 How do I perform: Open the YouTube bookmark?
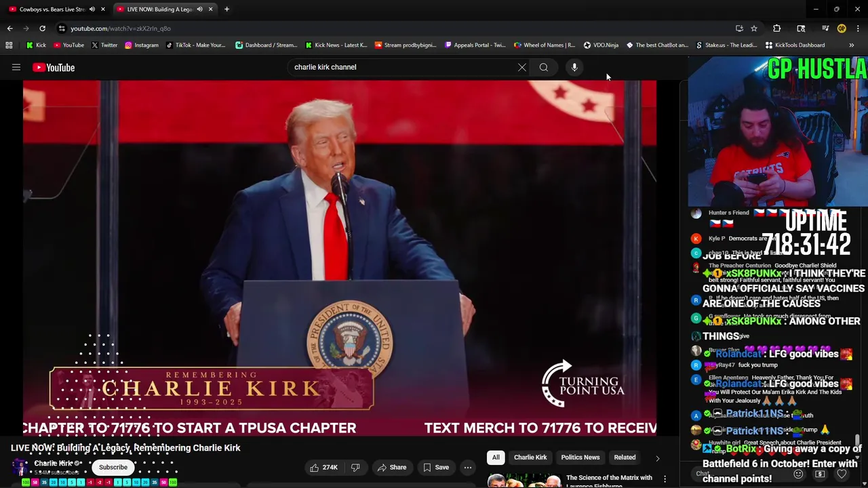point(68,45)
